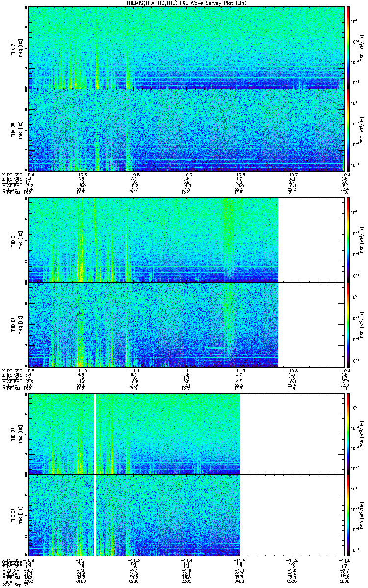Click the 0000 time tick label

(28, 581)
